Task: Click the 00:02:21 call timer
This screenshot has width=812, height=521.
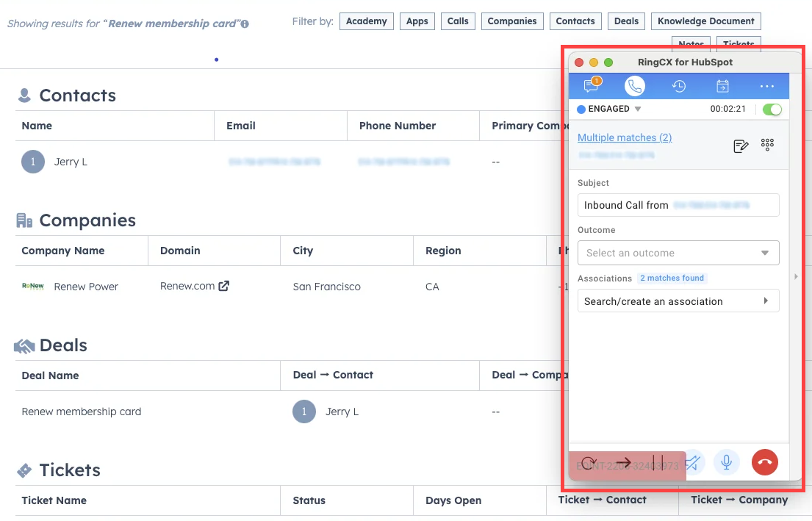Action: coord(727,109)
